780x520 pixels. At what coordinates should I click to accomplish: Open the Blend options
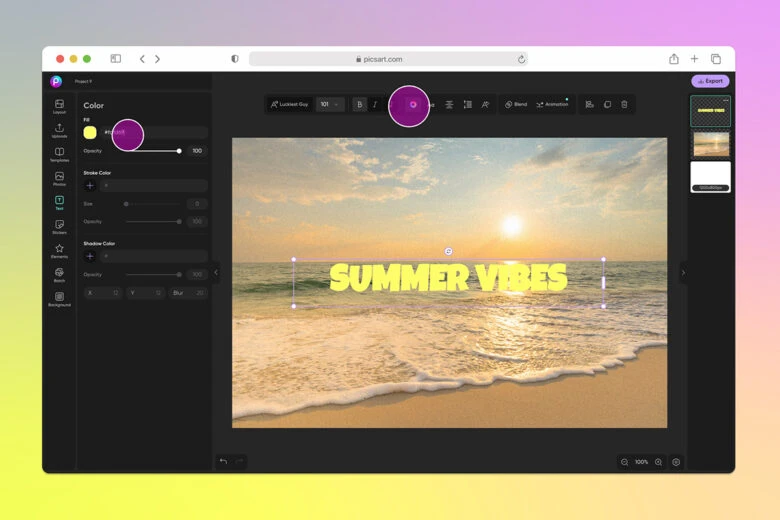click(515, 104)
